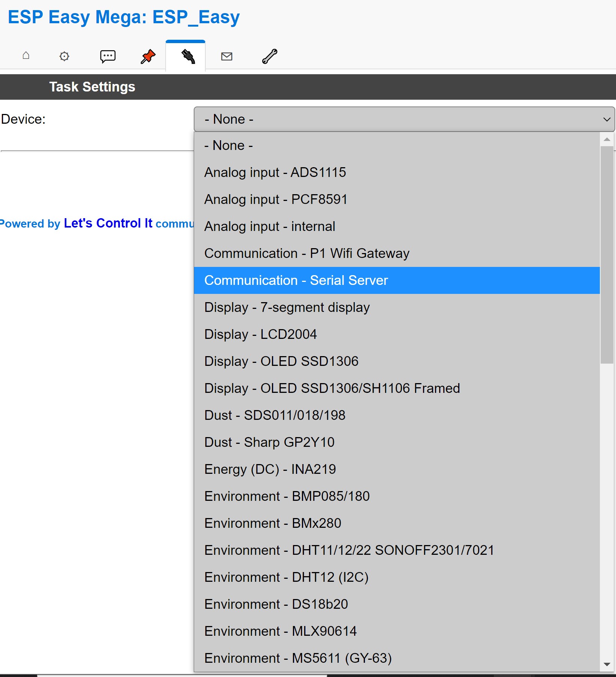Select Environment - MLX90614

(397, 631)
